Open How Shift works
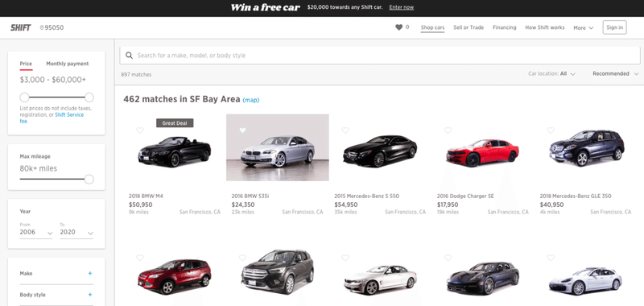Screen dimensions: 644x306 point(545,27)
